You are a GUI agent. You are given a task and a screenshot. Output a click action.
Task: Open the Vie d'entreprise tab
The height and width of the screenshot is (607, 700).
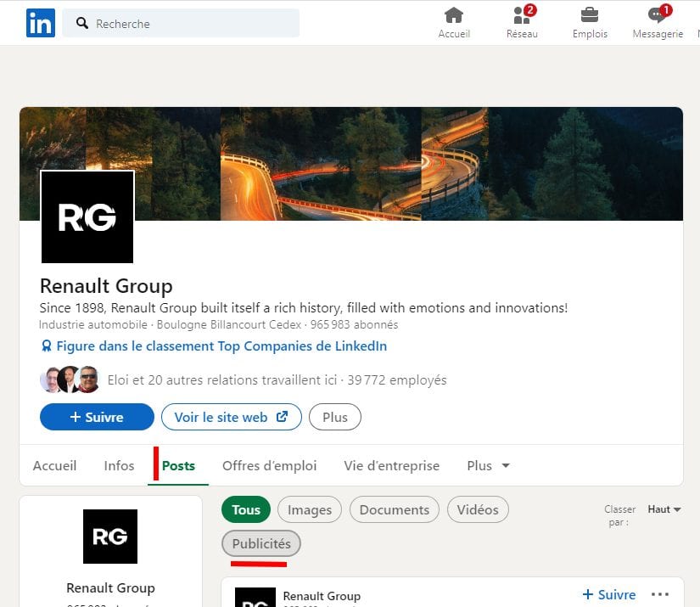point(391,465)
